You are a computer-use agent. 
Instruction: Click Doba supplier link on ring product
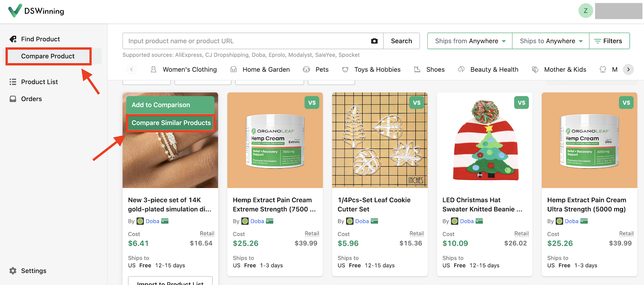point(152,221)
